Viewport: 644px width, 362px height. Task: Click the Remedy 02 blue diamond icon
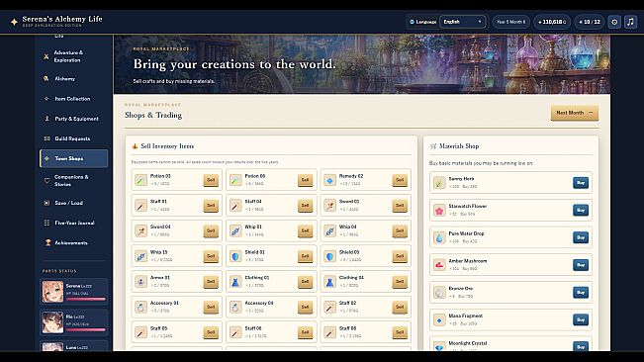click(x=329, y=180)
